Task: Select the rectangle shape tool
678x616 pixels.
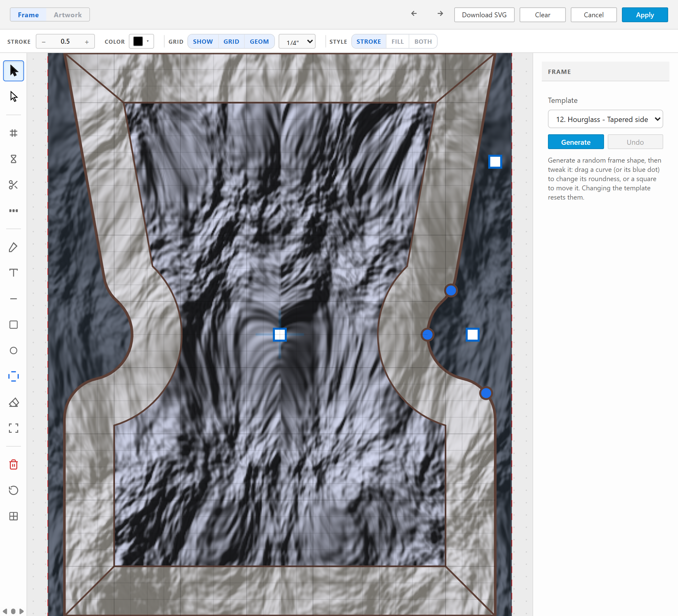Action: click(x=14, y=325)
